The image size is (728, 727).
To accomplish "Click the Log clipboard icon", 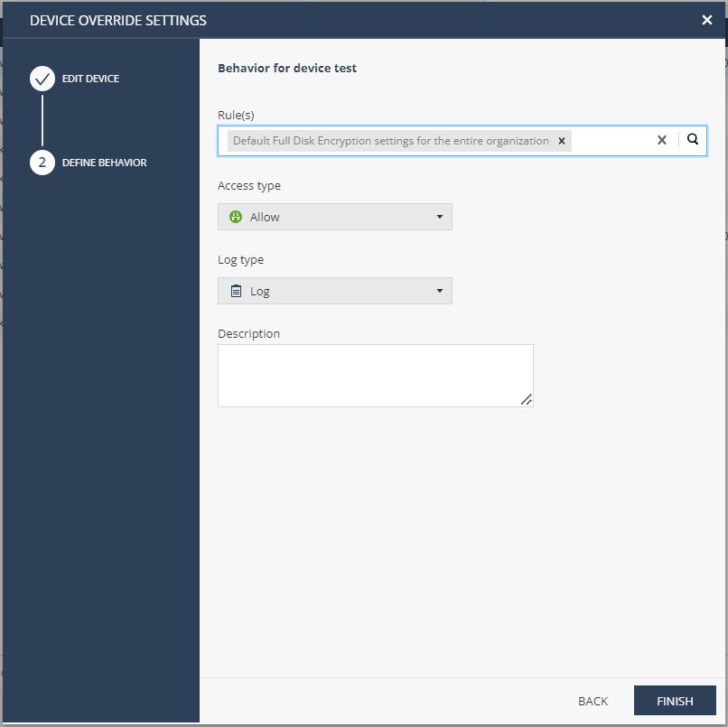I will tap(236, 291).
